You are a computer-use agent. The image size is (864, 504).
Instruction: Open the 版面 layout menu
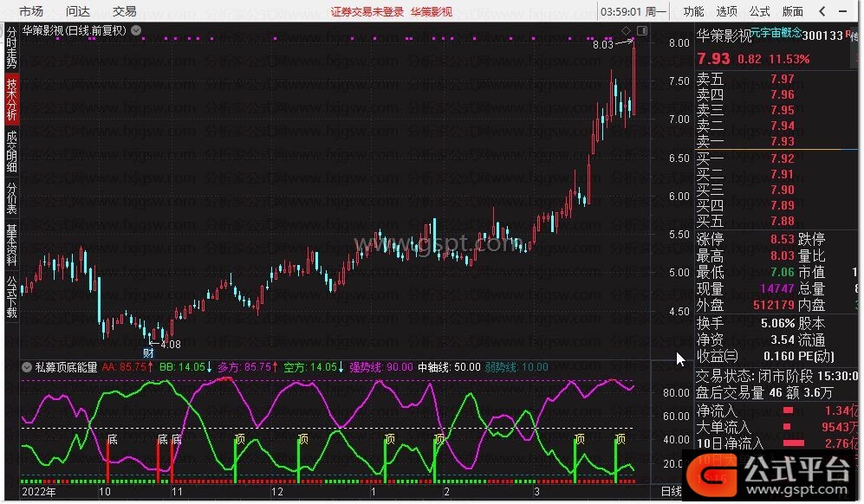[792, 11]
